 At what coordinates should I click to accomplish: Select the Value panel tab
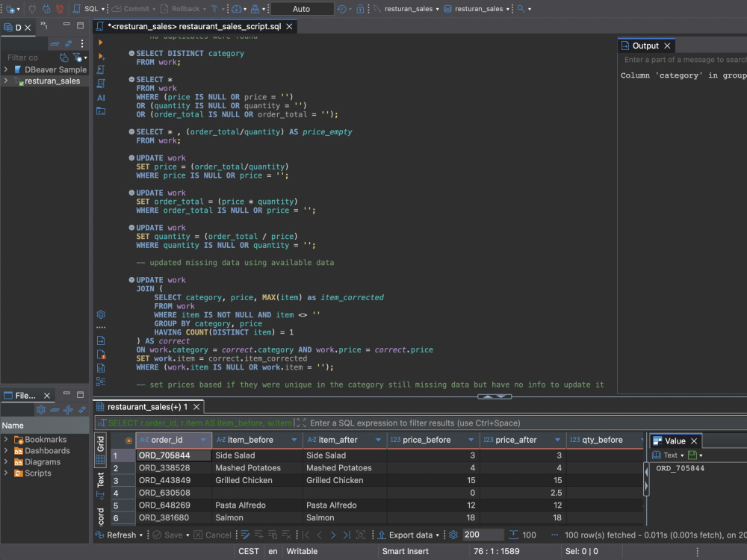pos(674,441)
